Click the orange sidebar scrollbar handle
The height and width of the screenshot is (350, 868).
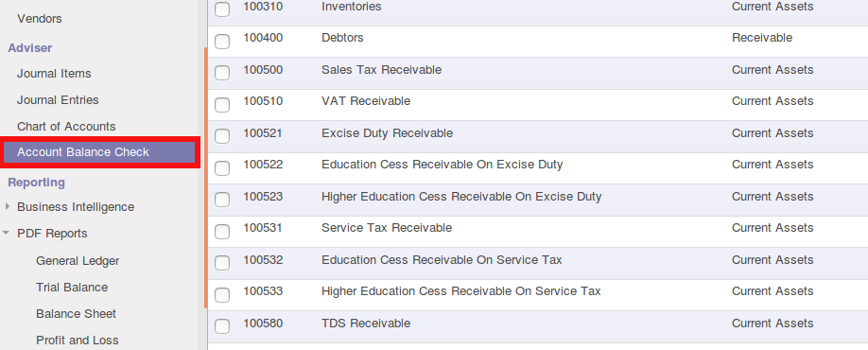[x=205, y=177]
